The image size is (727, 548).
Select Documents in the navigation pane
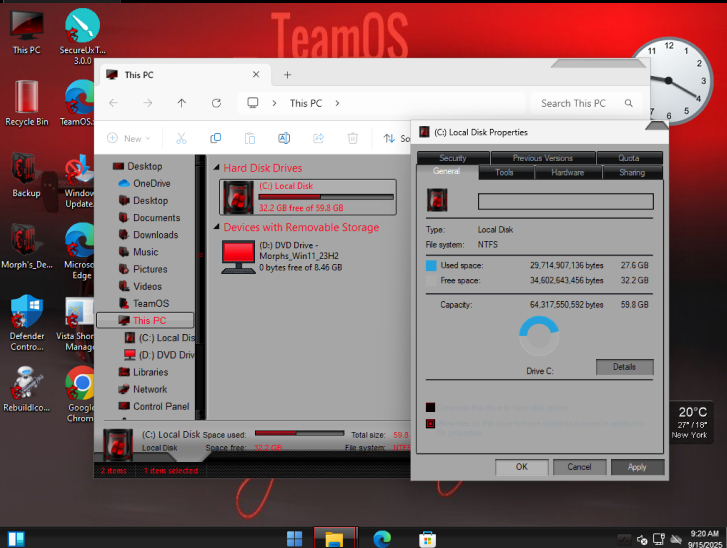coord(149,217)
